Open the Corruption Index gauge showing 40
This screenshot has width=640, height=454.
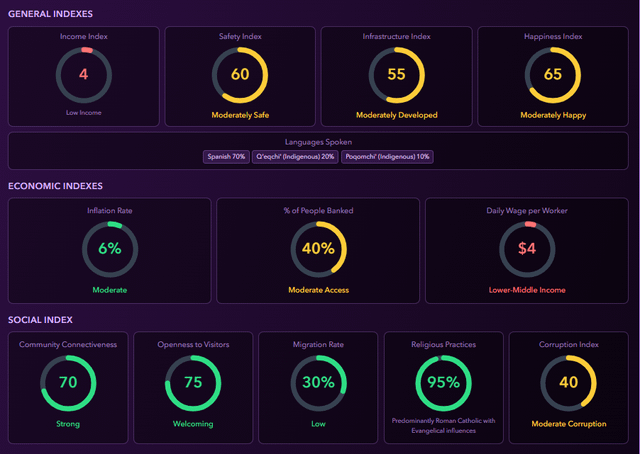[x=568, y=382]
